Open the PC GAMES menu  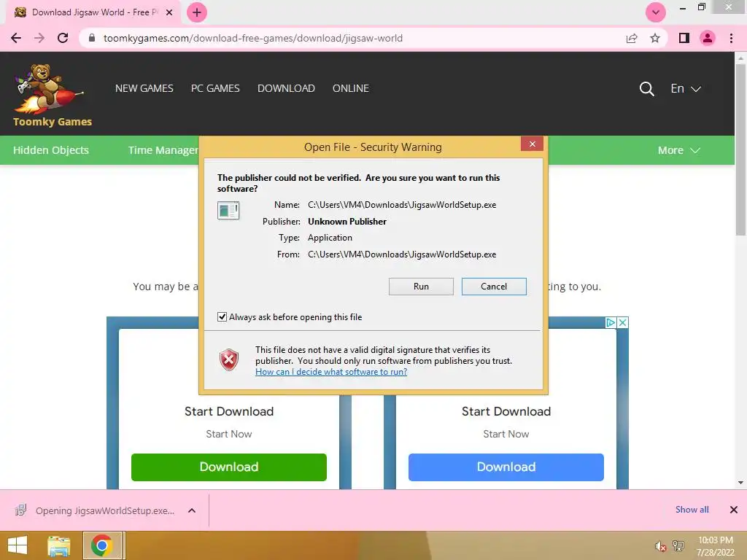click(215, 88)
